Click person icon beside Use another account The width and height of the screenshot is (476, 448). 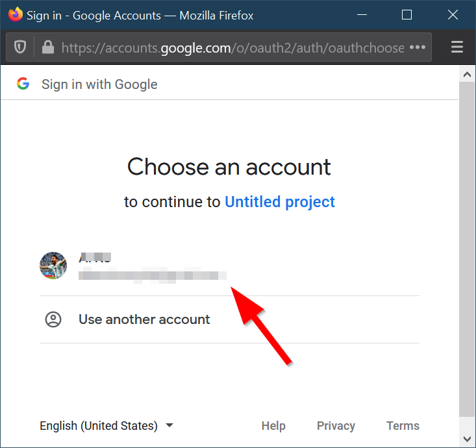coord(53,319)
